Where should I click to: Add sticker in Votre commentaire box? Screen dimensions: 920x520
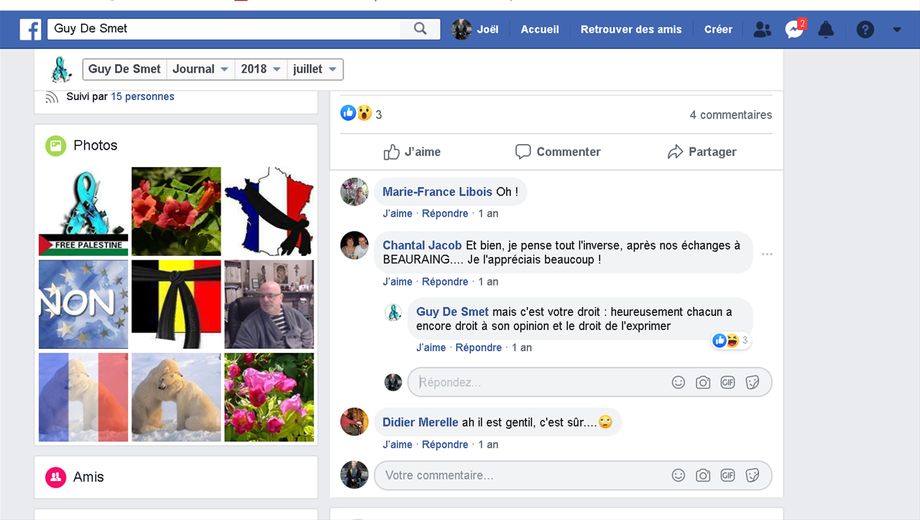(x=752, y=475)
